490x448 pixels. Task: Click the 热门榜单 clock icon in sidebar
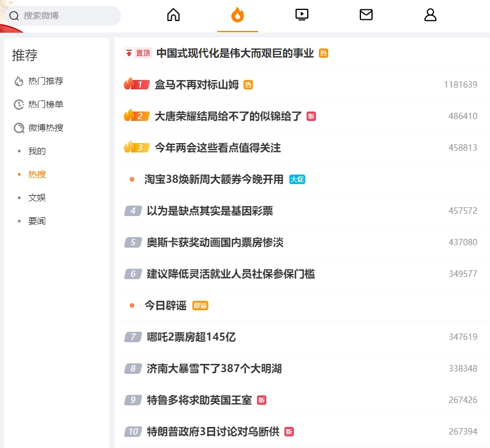19,105
